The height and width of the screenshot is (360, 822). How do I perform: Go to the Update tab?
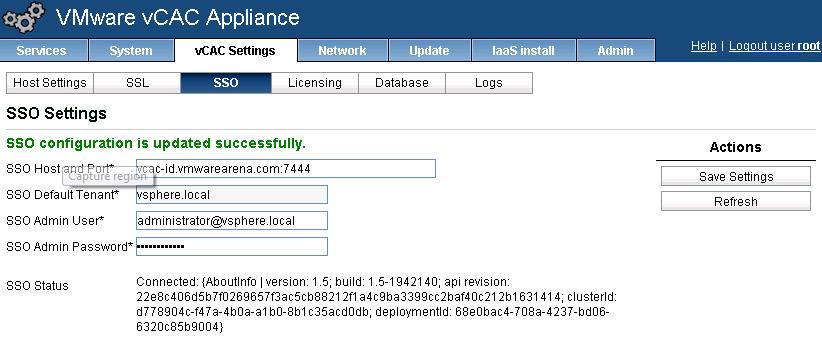point(429,51)
